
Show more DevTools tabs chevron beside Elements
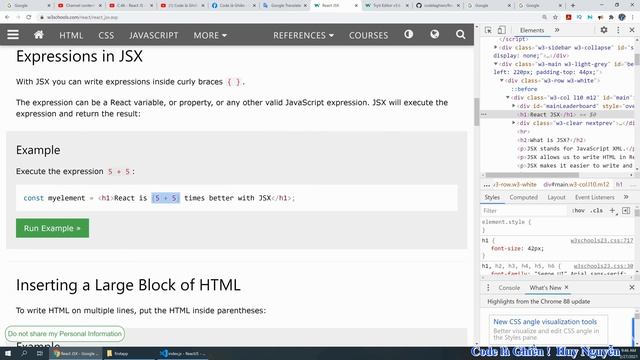tap(557, 30)
